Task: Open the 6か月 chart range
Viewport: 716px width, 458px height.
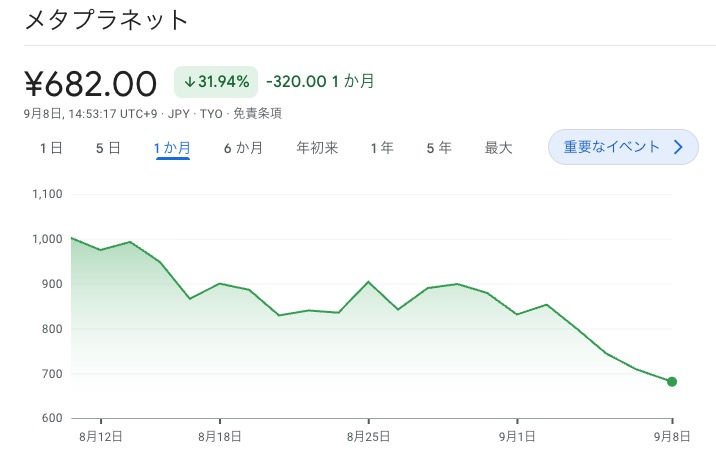Action: coord(243,148)
